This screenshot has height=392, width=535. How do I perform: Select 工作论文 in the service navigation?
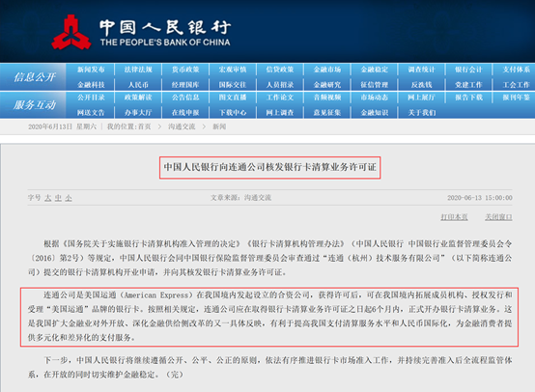click(280, 98)
